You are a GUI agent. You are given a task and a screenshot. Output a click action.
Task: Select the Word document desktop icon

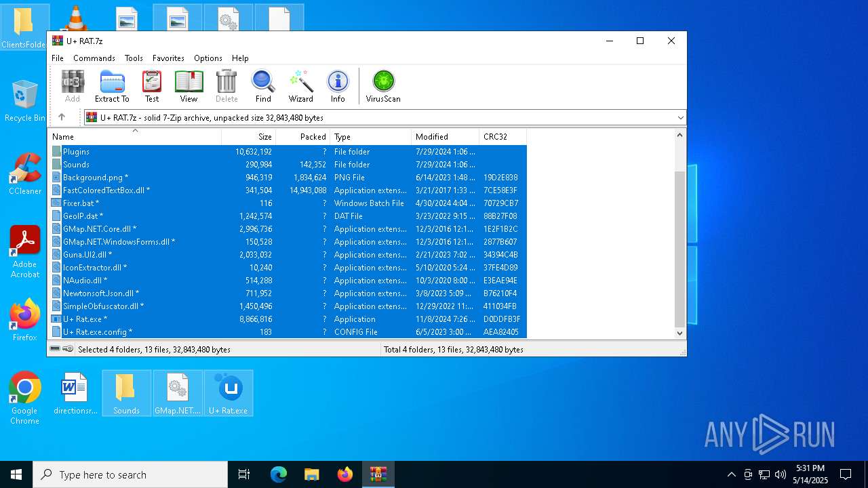tap(75, 393)
